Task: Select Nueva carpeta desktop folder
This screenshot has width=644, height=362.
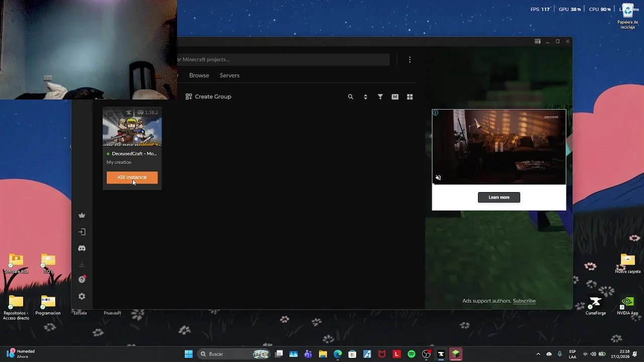Action: tap(627, 264)
